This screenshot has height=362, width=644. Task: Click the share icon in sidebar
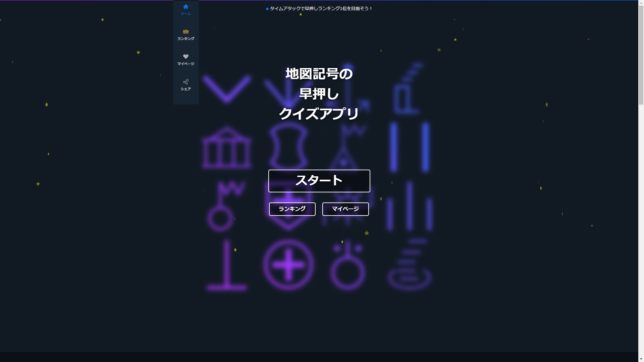pyautogui.click(x=185, y=82)
